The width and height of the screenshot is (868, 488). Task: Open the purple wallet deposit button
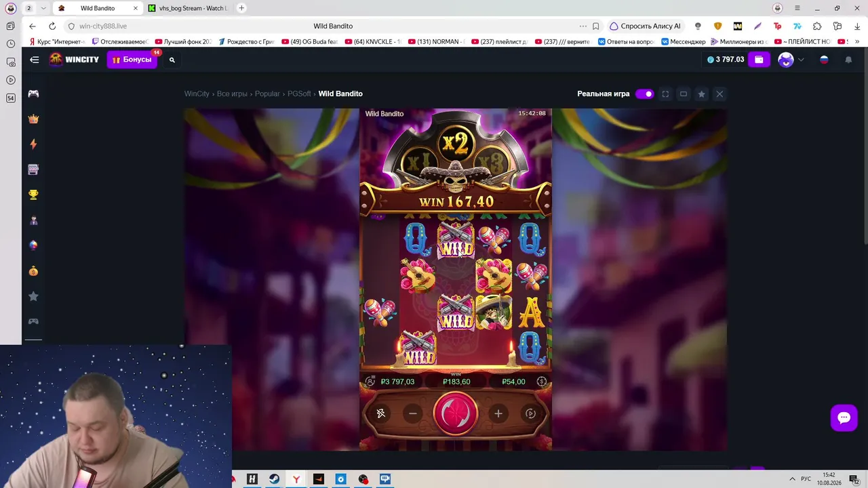click(x=759, y=60)
